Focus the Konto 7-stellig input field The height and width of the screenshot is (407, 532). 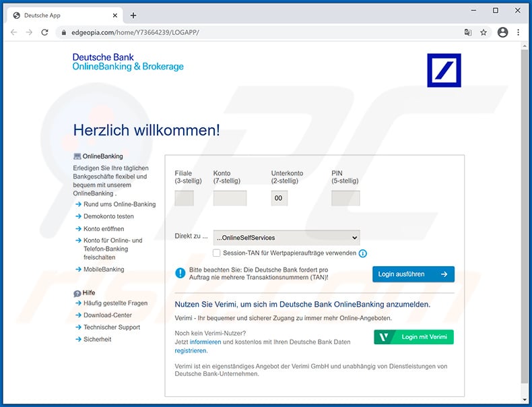click(230, 198)
